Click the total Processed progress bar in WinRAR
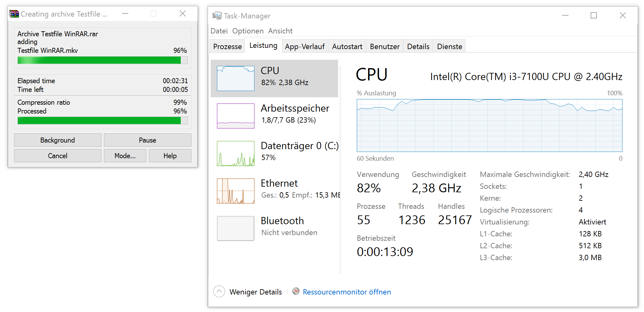Image resolution: width=644 pixels, height=312 pixels. (x=103, y=121)
